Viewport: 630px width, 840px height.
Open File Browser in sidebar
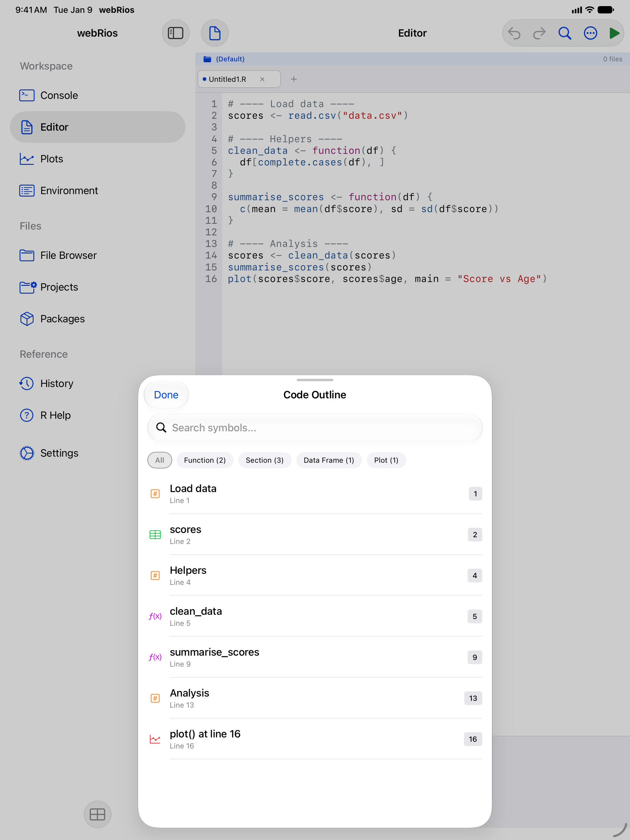[98, 255]
